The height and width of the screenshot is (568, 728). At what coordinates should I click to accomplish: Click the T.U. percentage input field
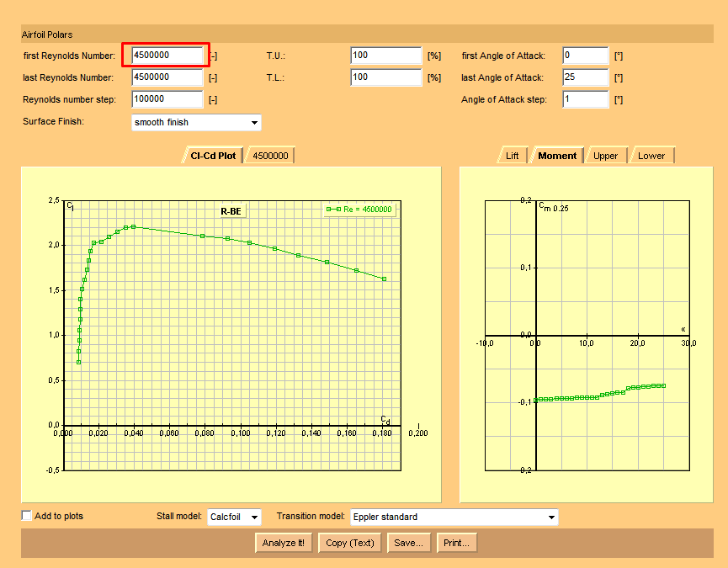(385, 56)
